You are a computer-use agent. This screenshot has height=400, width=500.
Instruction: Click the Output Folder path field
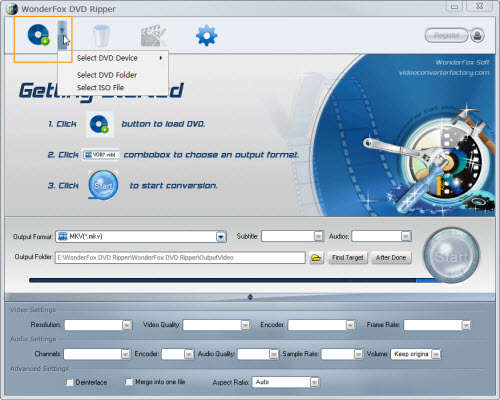point(180,257)
